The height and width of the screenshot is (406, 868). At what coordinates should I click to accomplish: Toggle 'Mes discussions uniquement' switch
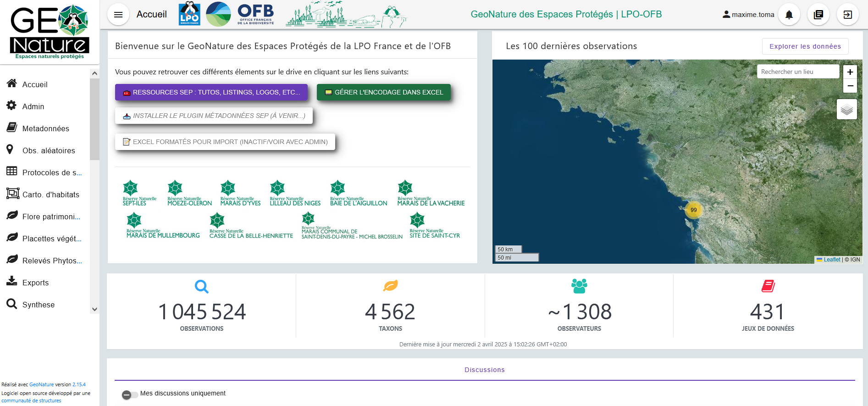(129, 395)
